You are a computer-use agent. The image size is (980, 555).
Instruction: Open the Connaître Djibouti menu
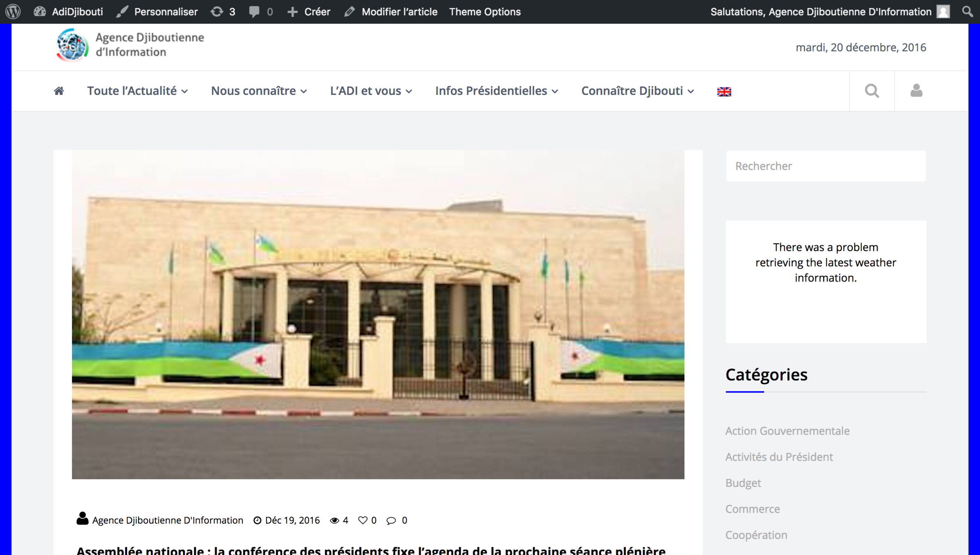click(637, 91)
